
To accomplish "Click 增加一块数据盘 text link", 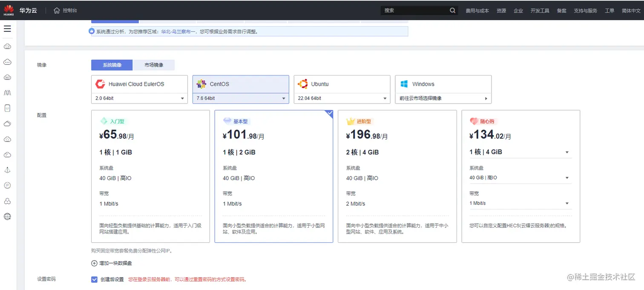I will click(x=115, y=263).
